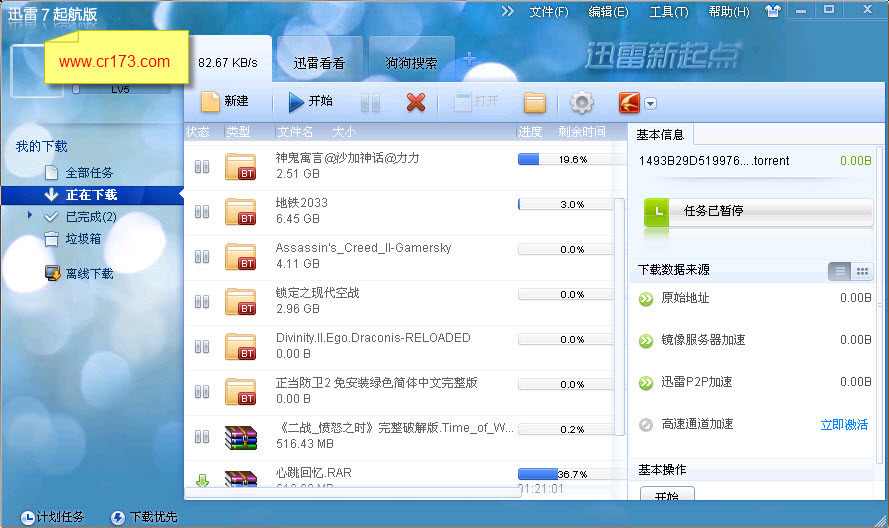Switch data sources to grid view

coord(862,272)
